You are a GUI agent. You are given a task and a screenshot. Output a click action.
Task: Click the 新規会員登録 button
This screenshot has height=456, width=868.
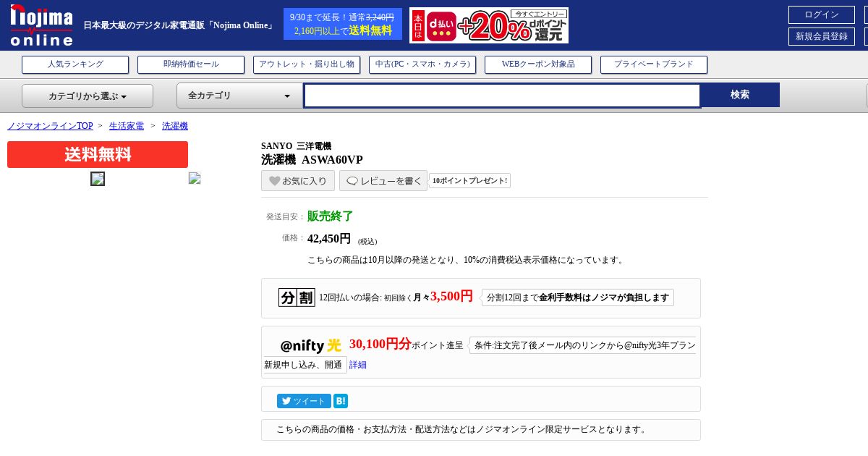point(822,36)
